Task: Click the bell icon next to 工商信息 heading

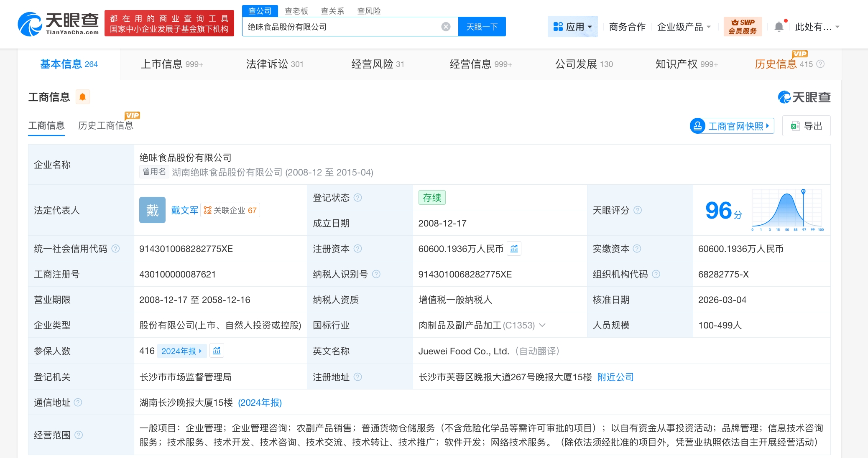Action: [x=82, y=96]
